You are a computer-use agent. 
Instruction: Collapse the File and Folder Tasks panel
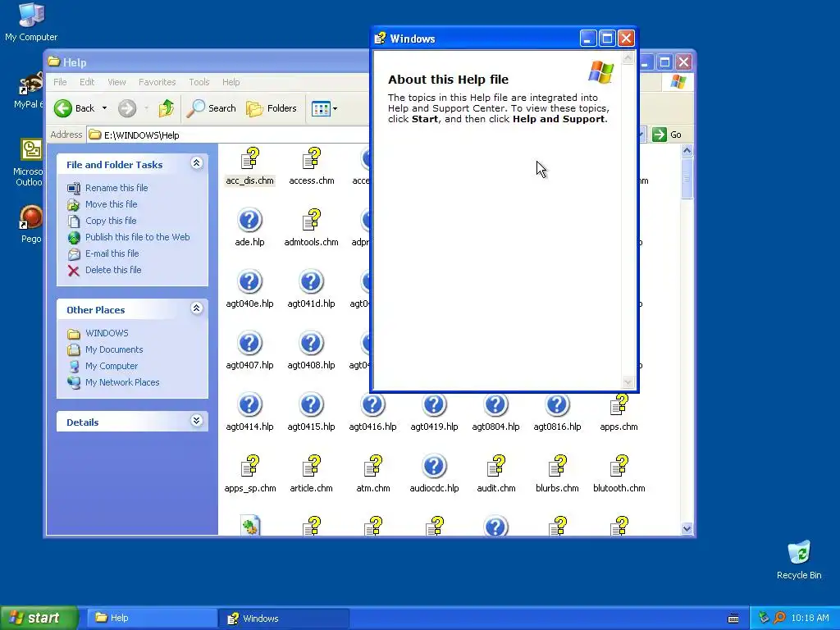(197, 163)
